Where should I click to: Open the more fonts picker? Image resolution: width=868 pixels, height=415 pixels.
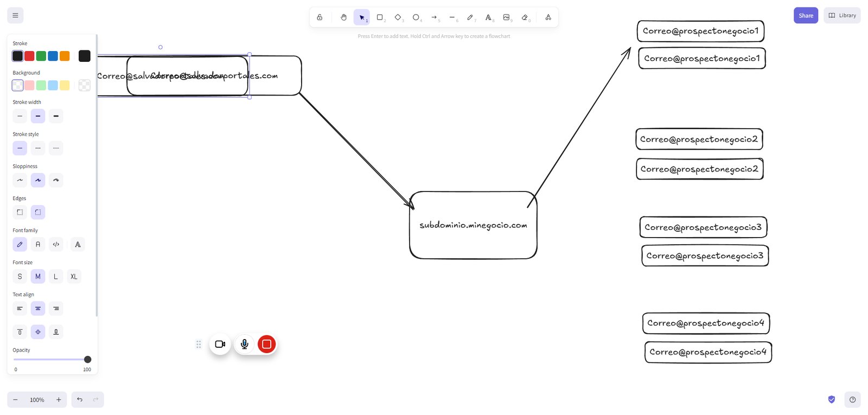(78, 244)
